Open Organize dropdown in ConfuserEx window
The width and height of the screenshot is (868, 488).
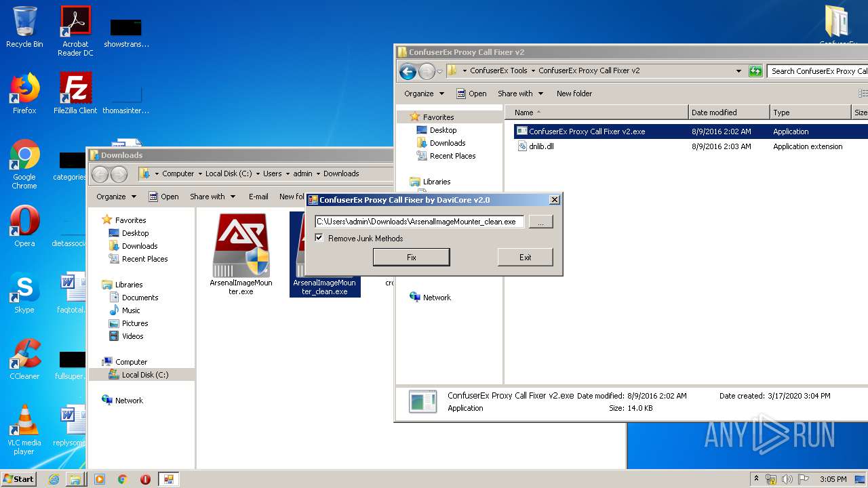click(425, 94)
